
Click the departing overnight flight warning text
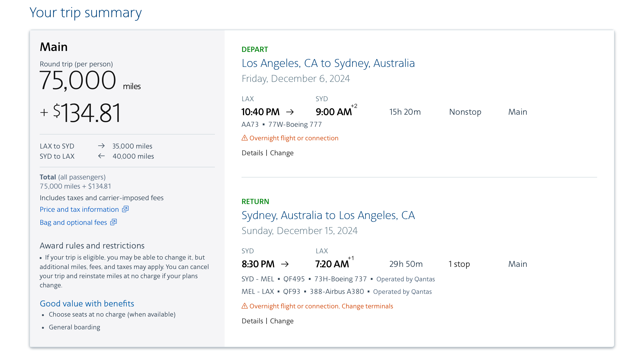pyautogui.click(x=293, y=138)
